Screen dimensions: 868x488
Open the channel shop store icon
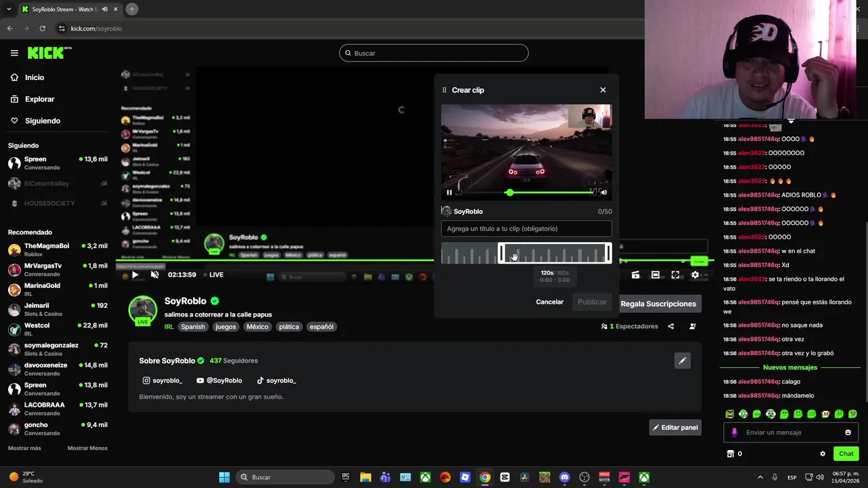point(730,453)
